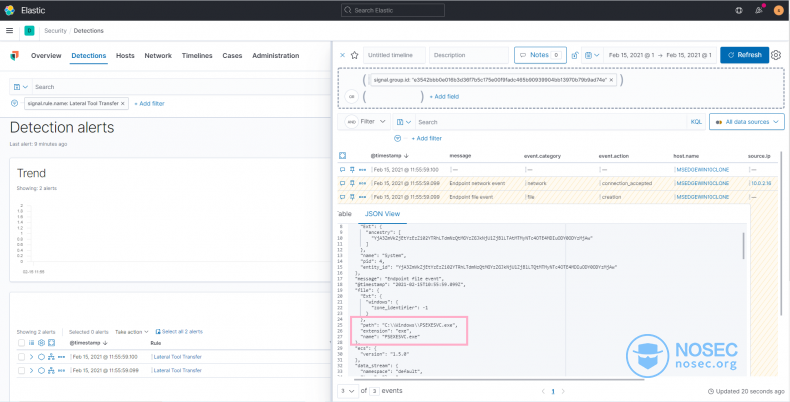Open more actions for Endpoint file event

pos(362,197)
